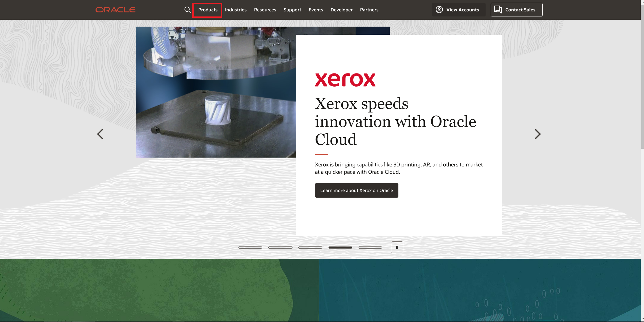This screenshot has width=644, height=322.
Task: Go to next carousel slide arrow
Action: click(x=538, y=134)
